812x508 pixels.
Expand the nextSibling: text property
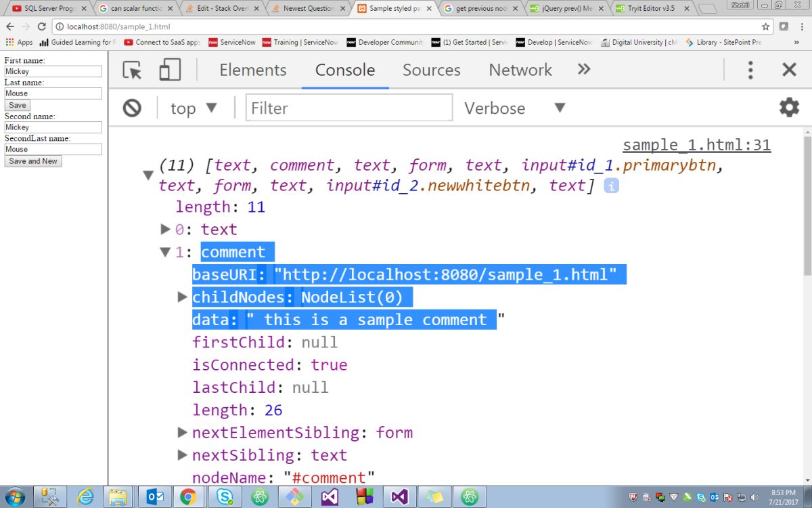[x=181, y=454]
